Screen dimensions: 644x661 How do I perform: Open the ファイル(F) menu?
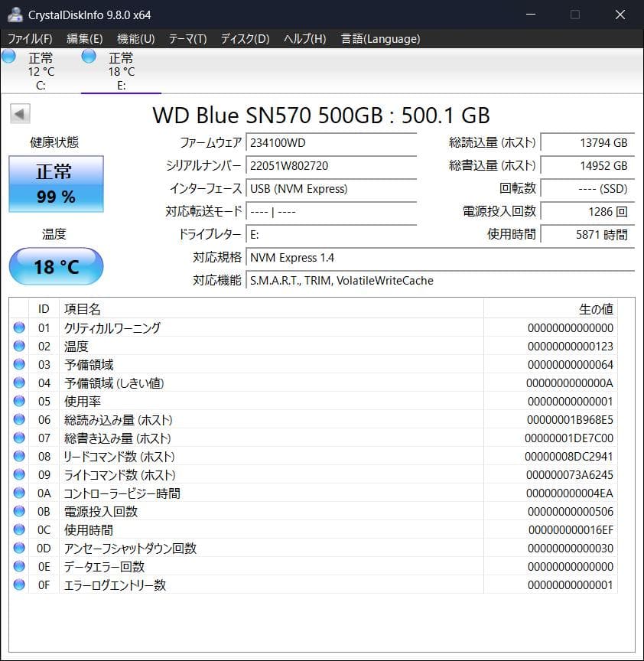[x=30, y=39]
